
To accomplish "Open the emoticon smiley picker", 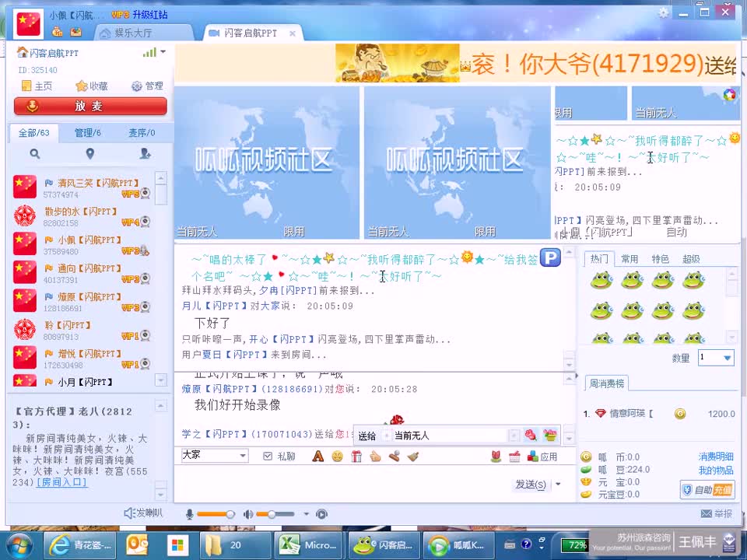I will pos(337,457).
